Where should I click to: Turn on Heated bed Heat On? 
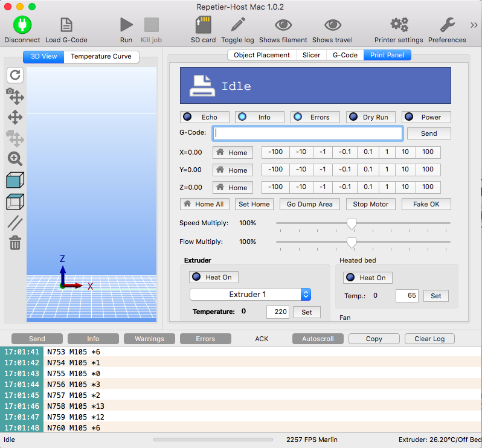368,278
